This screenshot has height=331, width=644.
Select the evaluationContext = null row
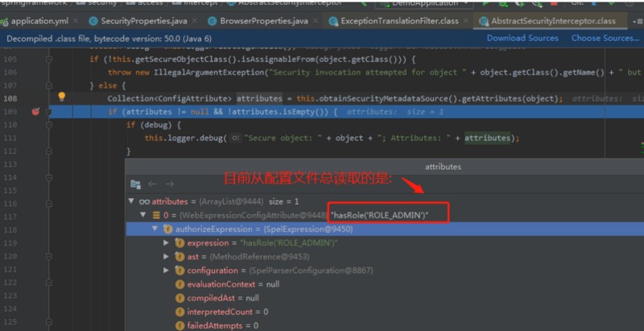385,284
